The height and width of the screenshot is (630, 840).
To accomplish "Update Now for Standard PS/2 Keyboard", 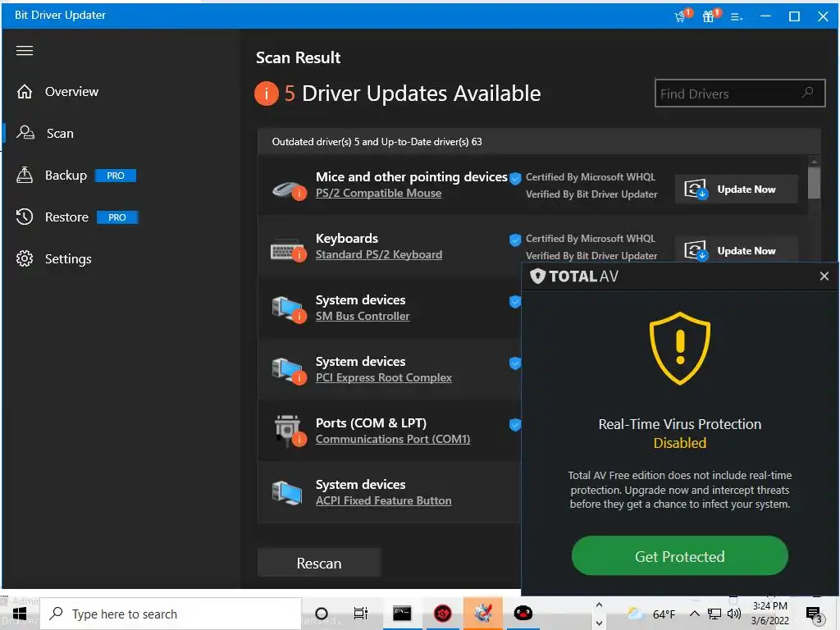I will point(736,249).
